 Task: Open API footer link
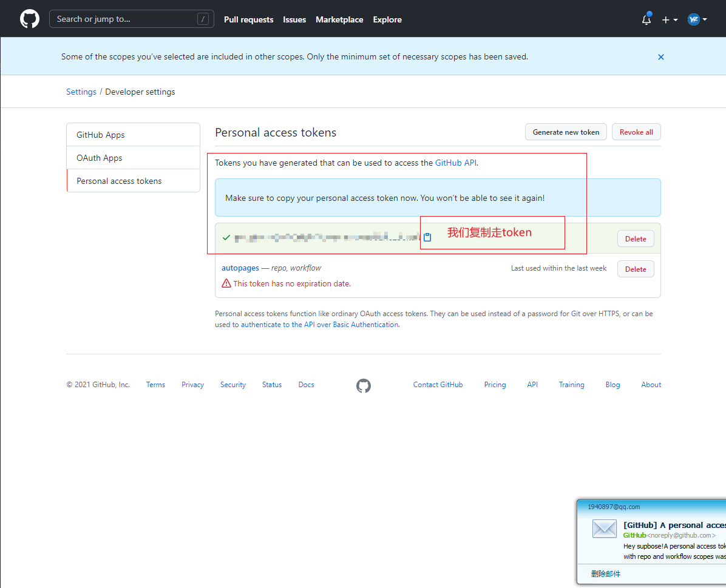pyautogui.click(x=532, y=385)
